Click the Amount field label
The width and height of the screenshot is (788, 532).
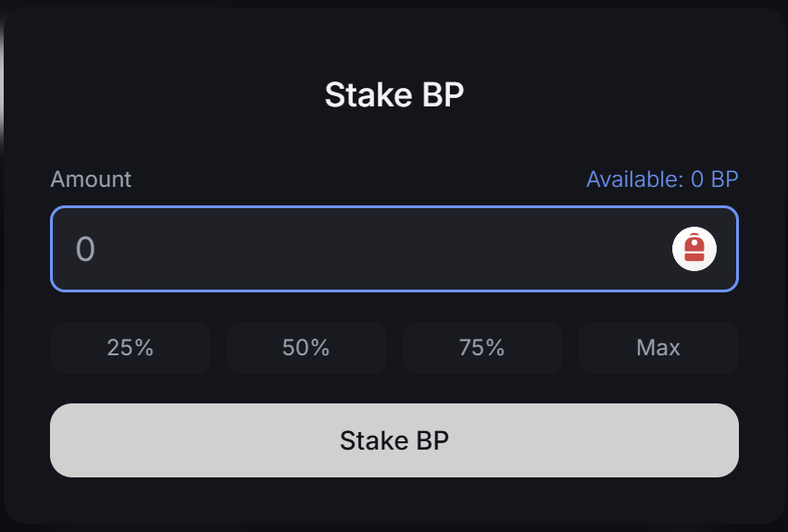91,179
